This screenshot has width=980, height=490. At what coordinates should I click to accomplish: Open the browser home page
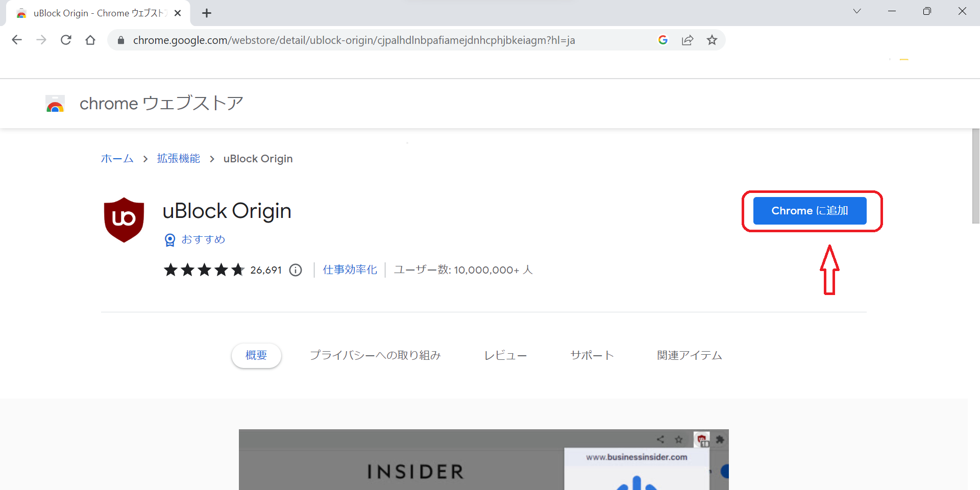90,40
